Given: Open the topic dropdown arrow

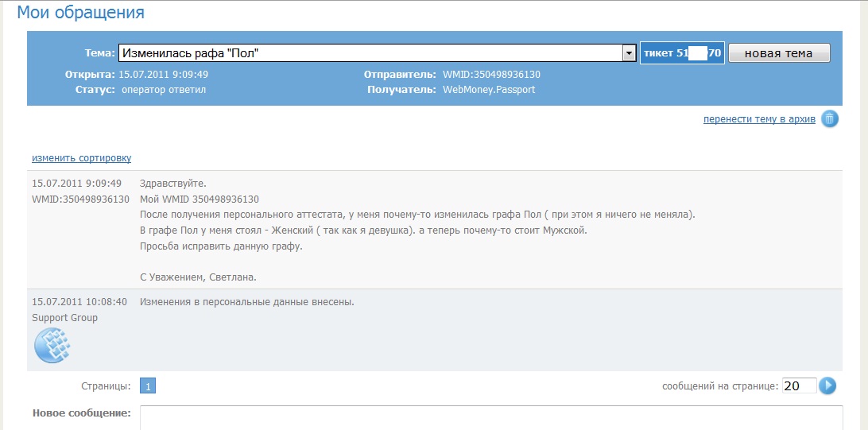Looking at the screenshot, I should [628, 54].
